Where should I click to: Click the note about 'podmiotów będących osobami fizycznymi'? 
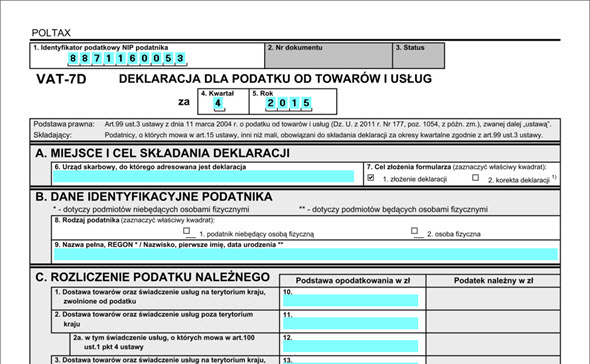(x=393, y=209)
